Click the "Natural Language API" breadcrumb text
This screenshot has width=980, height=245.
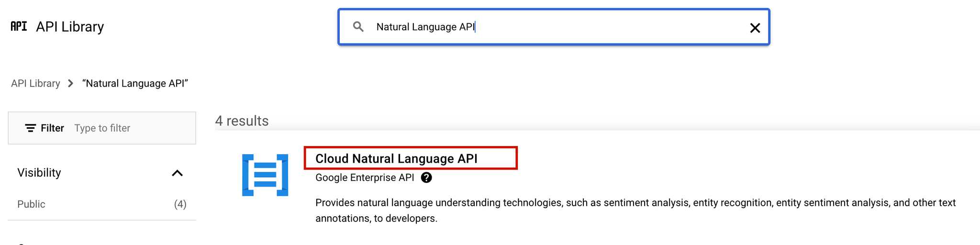135,83
